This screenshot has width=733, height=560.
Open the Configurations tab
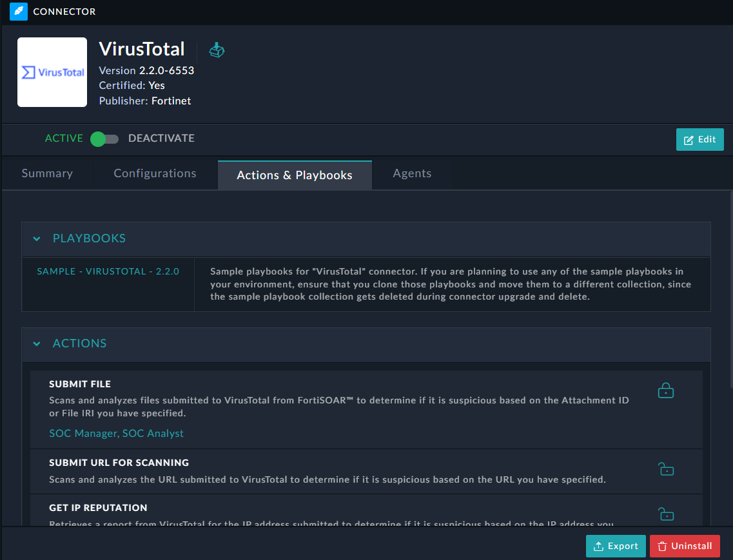pos(155,173)
